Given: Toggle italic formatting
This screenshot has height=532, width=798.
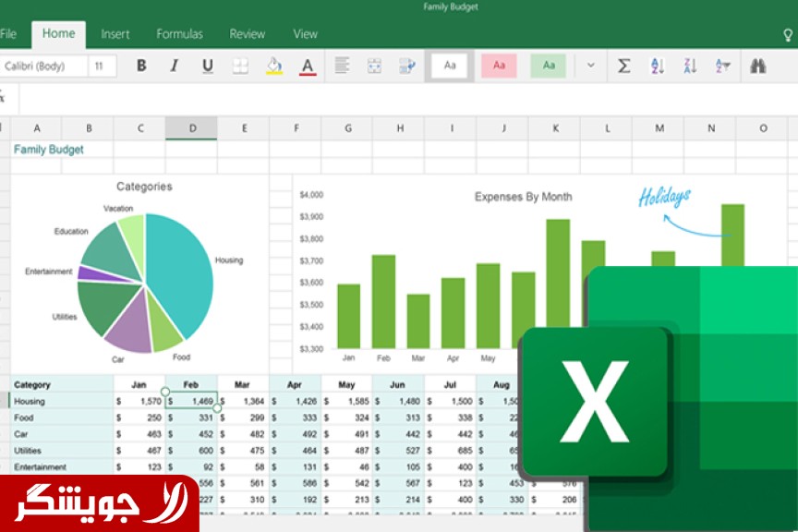Looking at the screenshot, I should pyautogui.click(x=174, y=66).
